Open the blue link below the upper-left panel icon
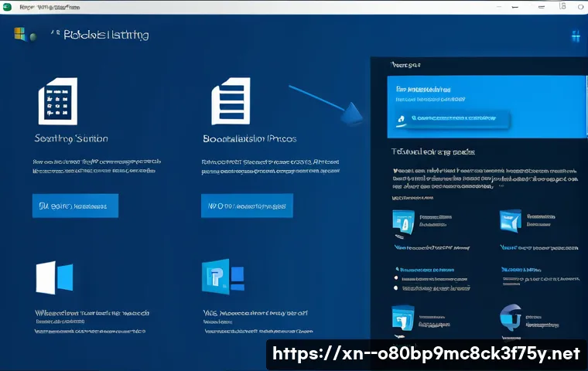The width and height of the screenshot is (588, 371). coord(432,247)
